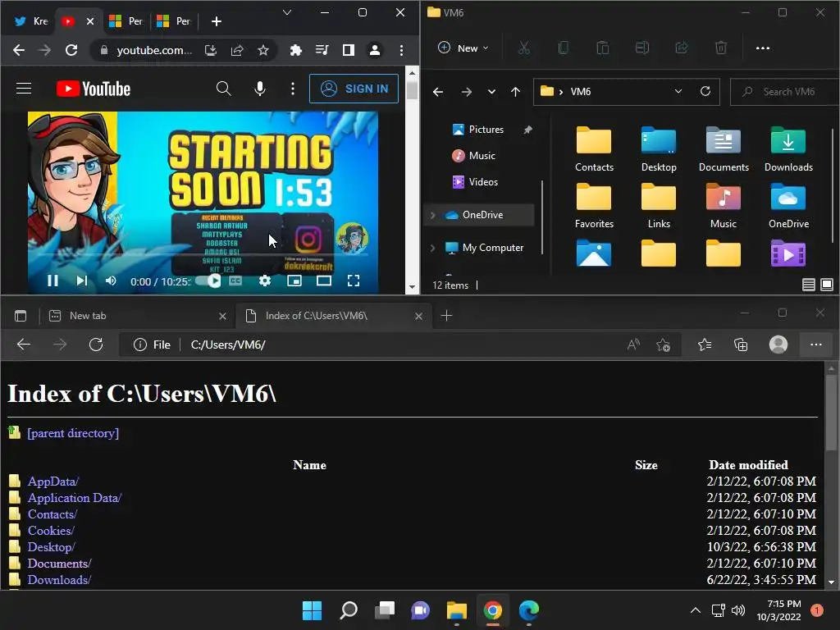Screen dimensions: 840x630
Task: Open the AppData/ directory link
Action: pos(53,481)
